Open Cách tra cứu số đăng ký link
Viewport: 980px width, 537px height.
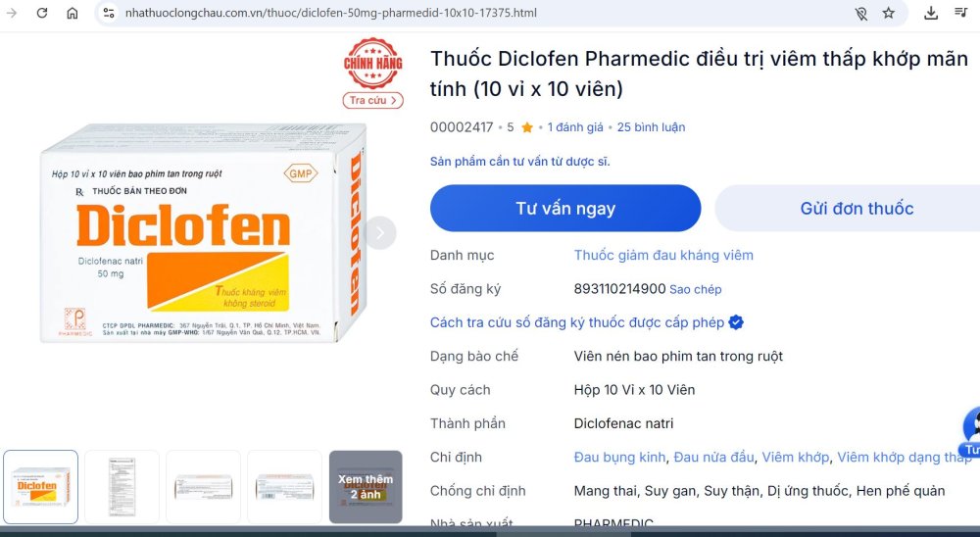[x=577, y=322]
